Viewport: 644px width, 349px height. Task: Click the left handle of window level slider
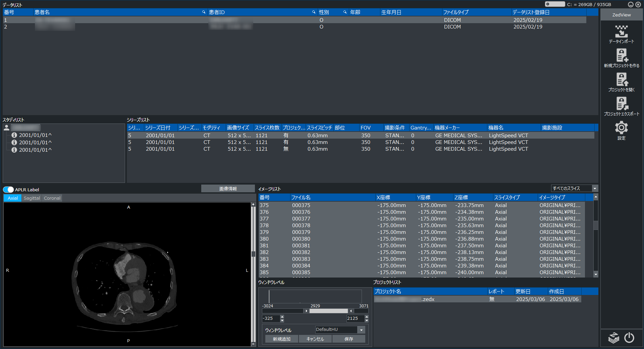tap(306, 311)
